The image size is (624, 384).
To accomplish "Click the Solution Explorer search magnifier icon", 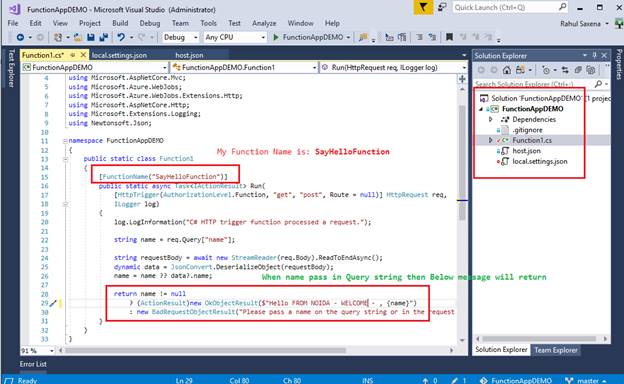I will pyautogui.click(x=598, y=84).
